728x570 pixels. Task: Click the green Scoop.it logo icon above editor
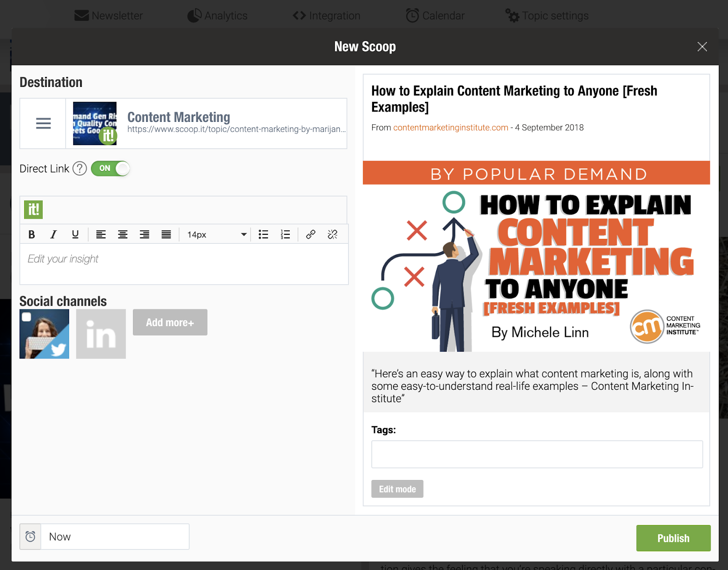(33, 210)
